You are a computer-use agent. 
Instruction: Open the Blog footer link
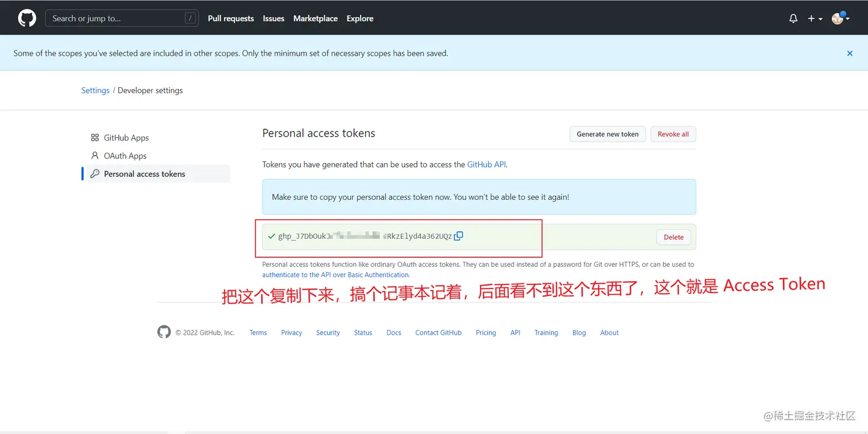coord(579,332)
